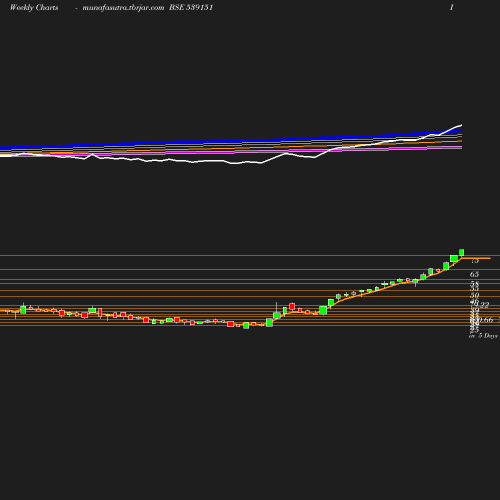
Task: Click the "5 Days" axis label
Action: coord(488,336)
